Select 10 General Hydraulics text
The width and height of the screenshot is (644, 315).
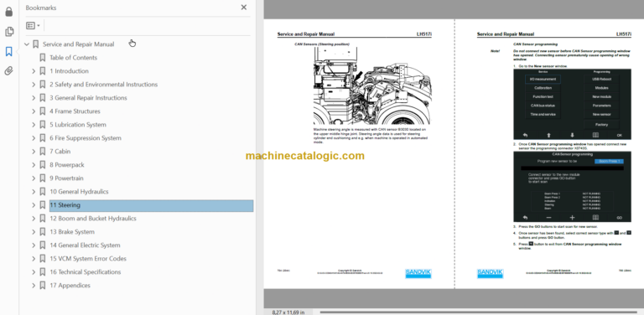[80, 192]
